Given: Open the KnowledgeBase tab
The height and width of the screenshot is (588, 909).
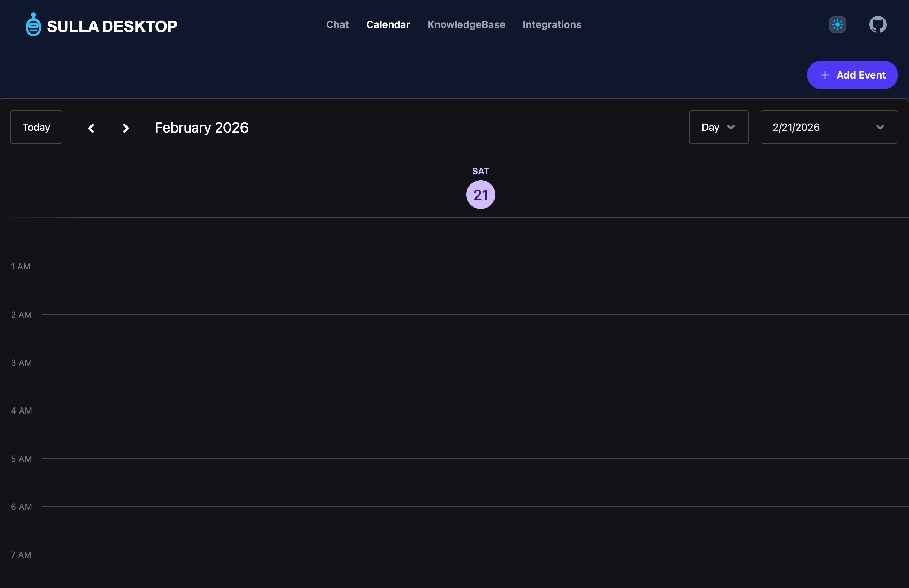Looking at the screenshot, I should [466, 25].
